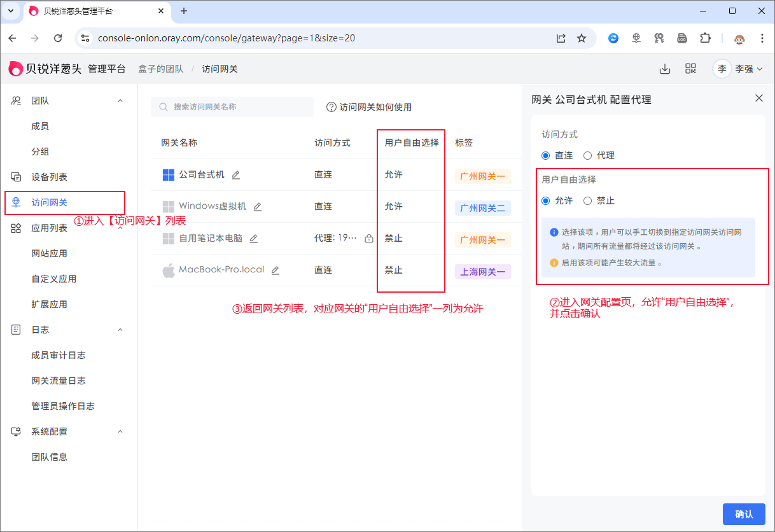Select 直连 access method radio
The width and height of the screenshot is (775, 532).
click(x=545, y=155)
